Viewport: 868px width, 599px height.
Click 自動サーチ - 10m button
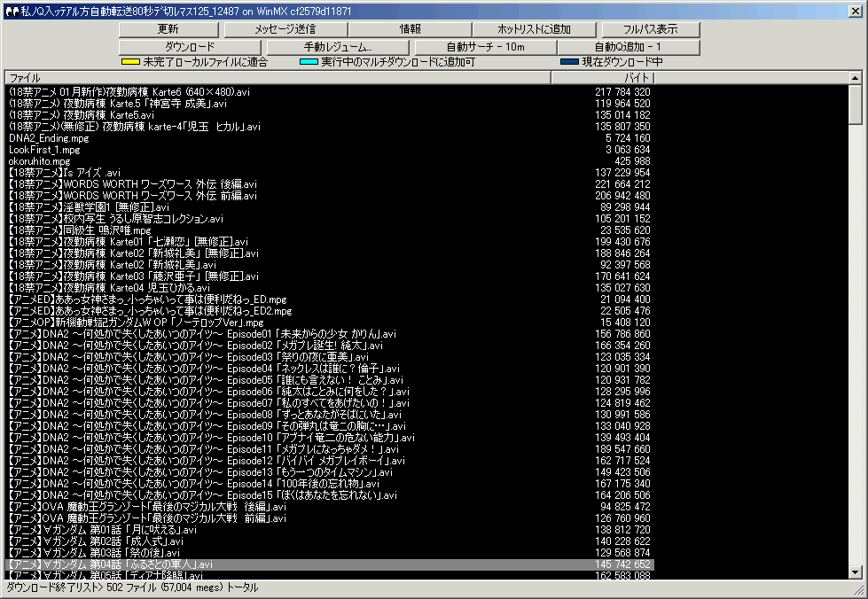pos(485,46)
